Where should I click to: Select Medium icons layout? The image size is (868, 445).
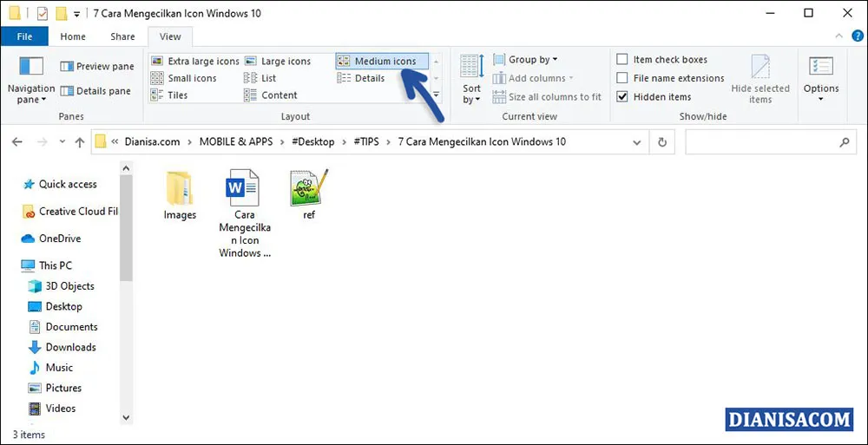(382, 62)
